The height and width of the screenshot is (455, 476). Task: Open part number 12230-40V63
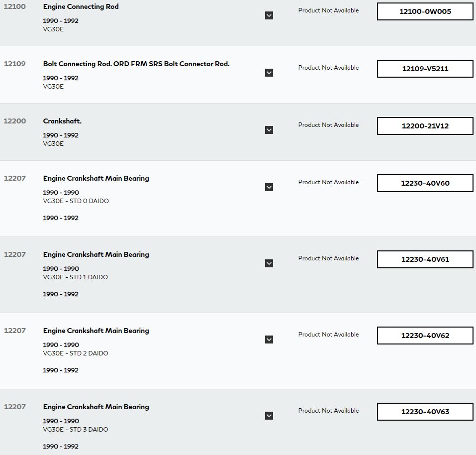pyautogui.click(x=425, y=412)
